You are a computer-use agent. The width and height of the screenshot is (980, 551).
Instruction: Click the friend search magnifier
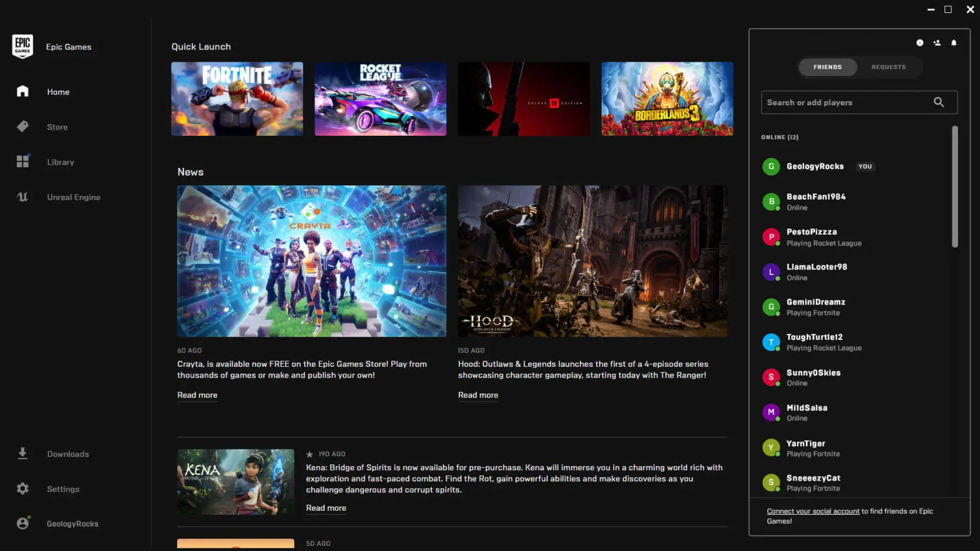[939, 102]
